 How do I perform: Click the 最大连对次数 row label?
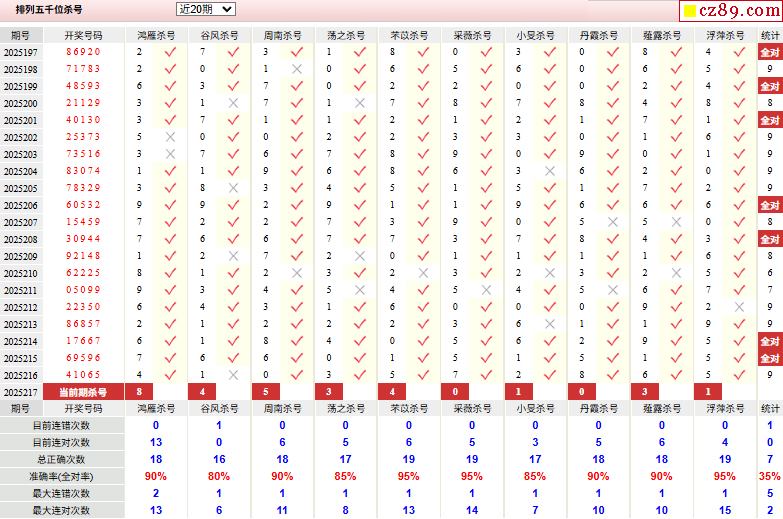click(x=61, y=511)
